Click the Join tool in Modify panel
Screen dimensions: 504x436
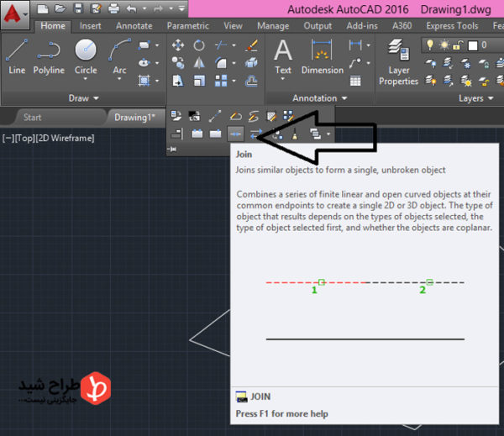(x=236, y=133)
